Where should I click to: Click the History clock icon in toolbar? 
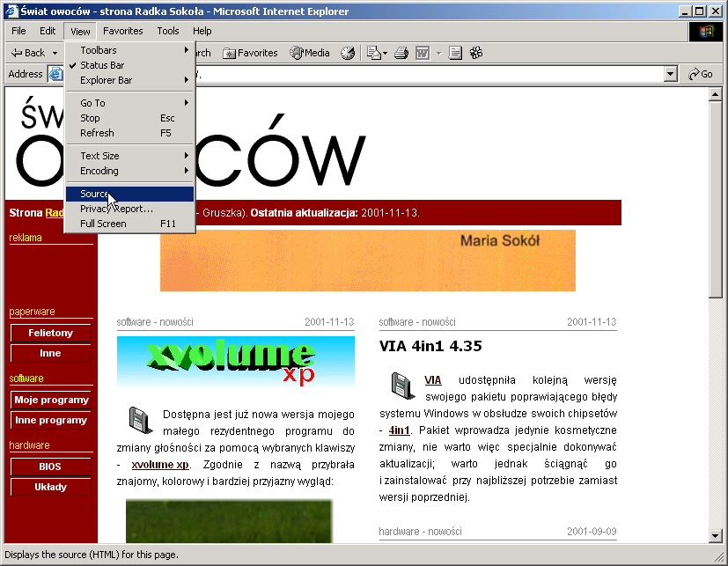[348, 53]
